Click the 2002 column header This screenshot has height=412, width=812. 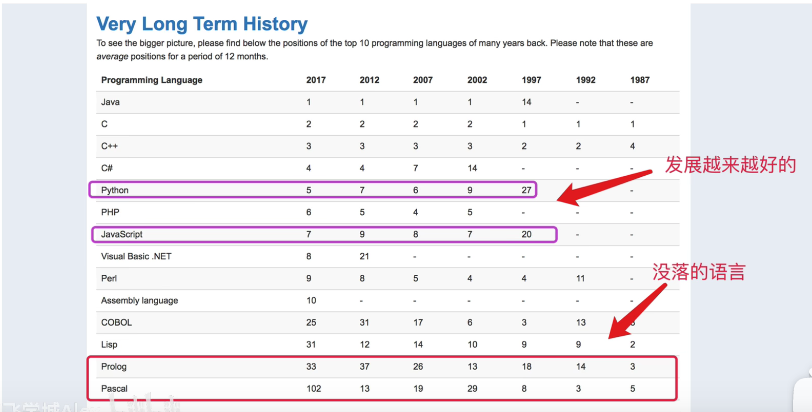[477, 80]
